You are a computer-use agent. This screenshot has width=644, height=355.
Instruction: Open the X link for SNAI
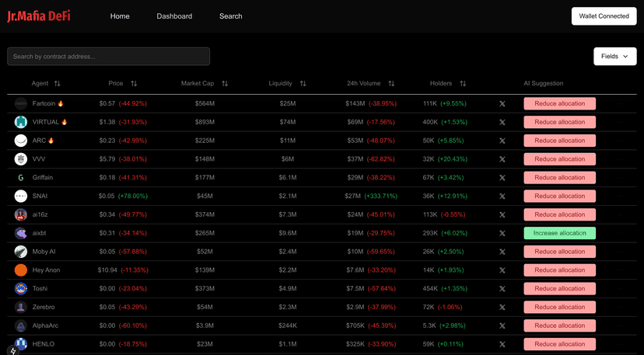coord(502,197)
